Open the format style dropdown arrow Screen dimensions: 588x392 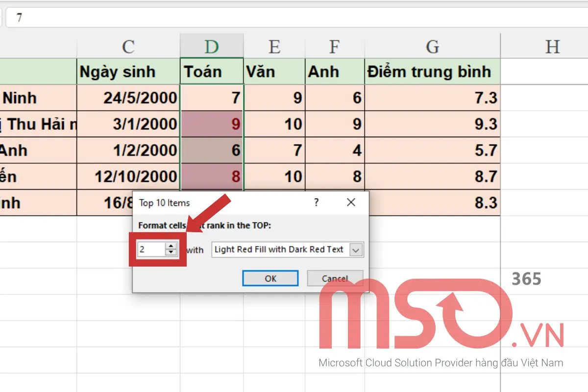coord(356,250)
